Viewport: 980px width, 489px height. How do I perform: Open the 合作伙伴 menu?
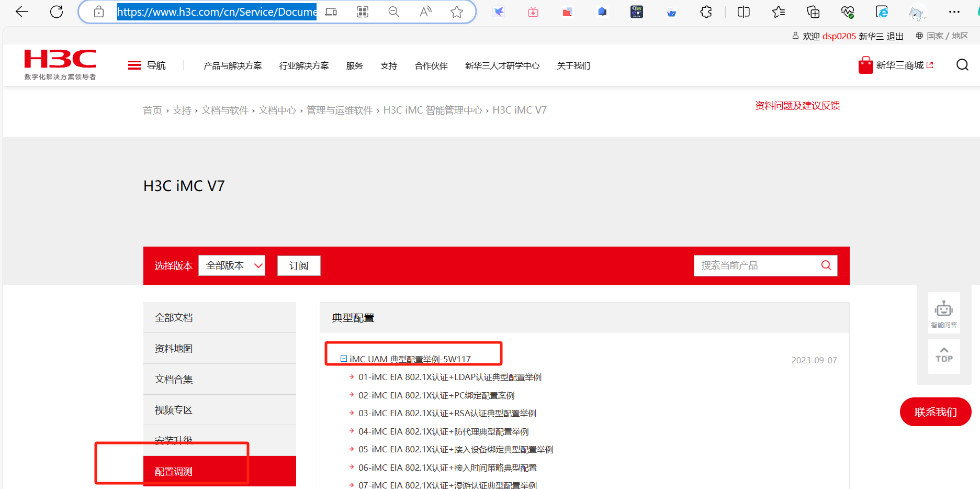[431, 65]
